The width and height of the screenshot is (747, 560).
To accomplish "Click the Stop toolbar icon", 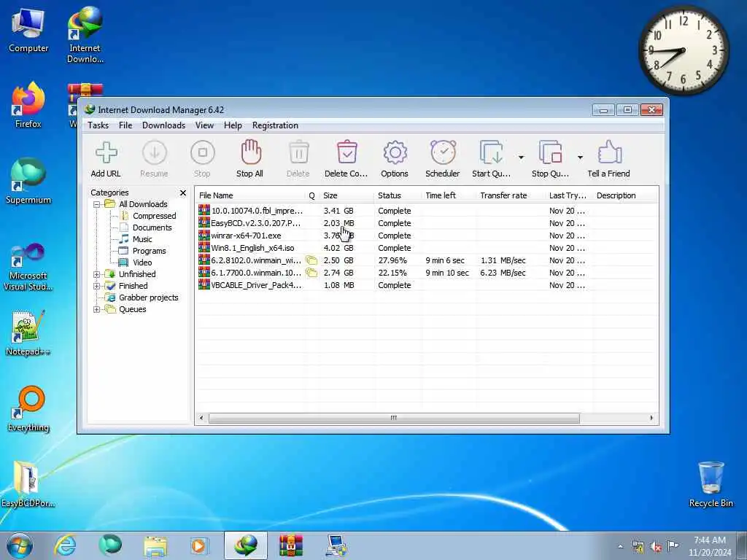I will pyautogui.click(x=203, y=153).
